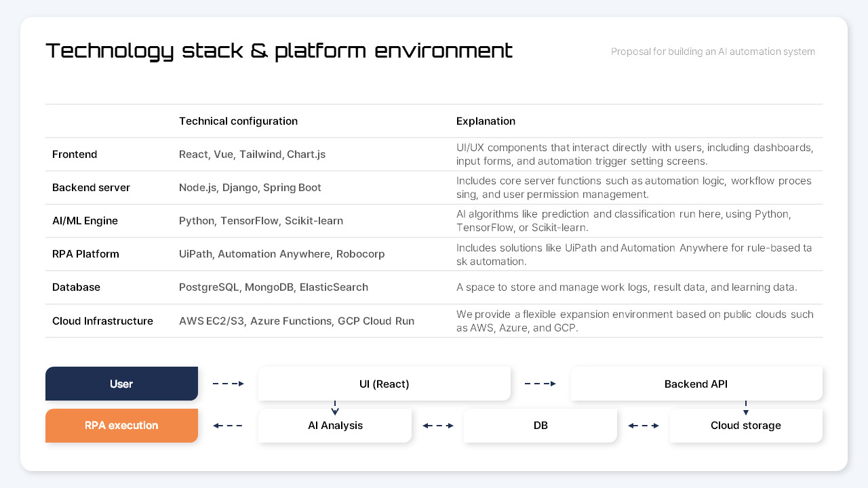Click the orange RPA execution box
The height and width of the screenshot is (488, 868).
point(121,426)
